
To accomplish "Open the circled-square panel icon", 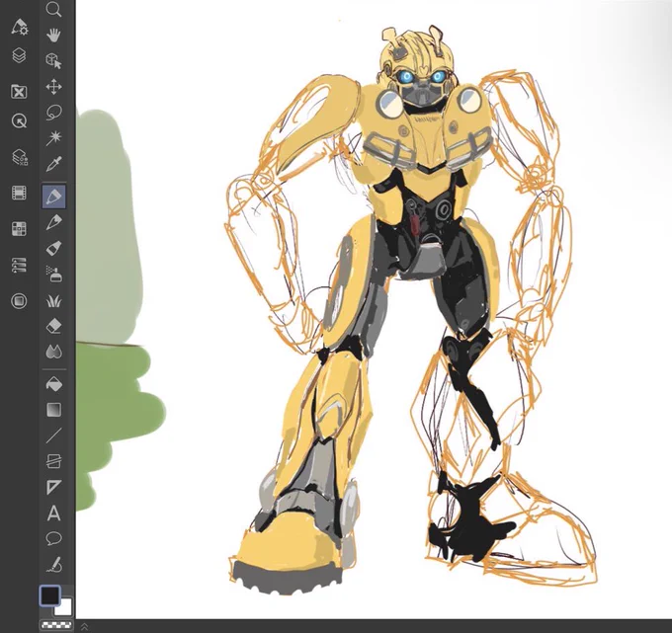I will tap(19, 301).
